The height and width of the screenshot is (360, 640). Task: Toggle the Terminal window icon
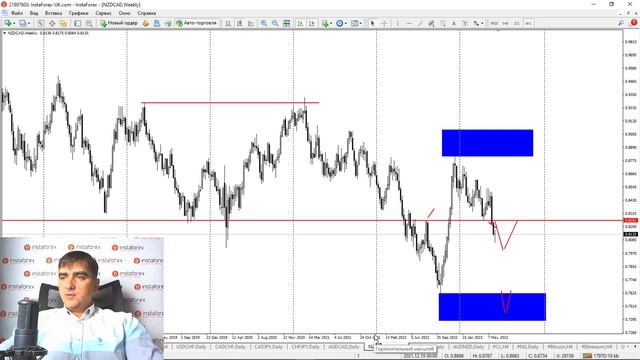(x=78, y=23)
